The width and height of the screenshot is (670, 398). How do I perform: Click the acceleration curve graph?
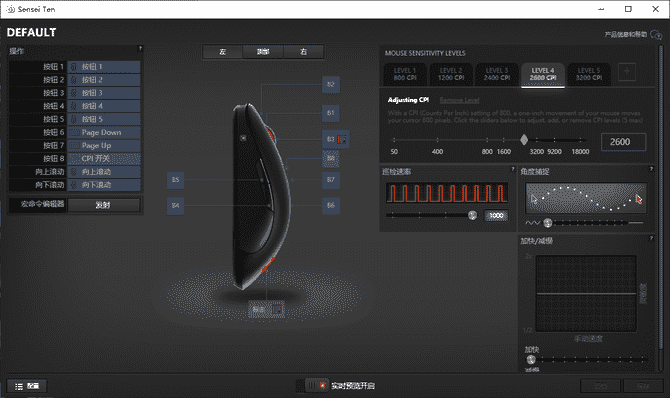coord(586,293)
